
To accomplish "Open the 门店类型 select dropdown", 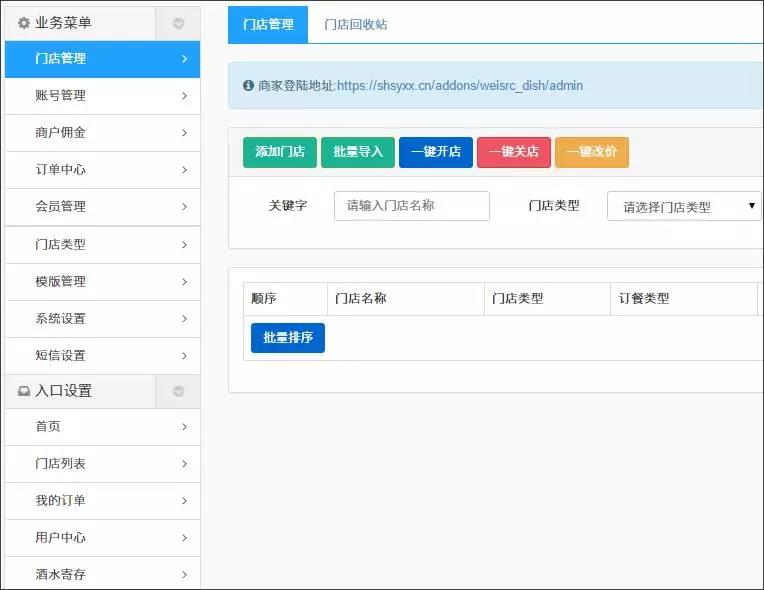I will point(684,207).
